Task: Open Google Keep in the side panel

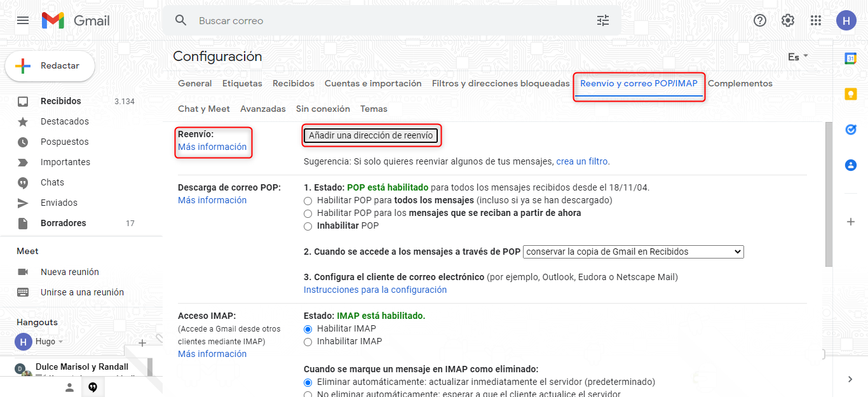Action: [850, 94]
